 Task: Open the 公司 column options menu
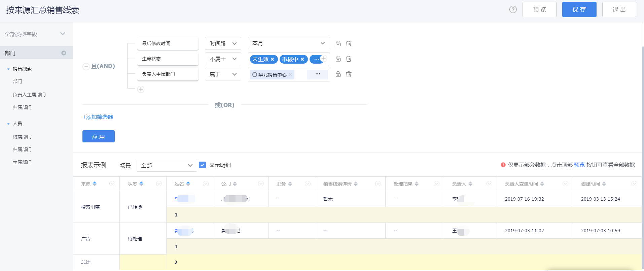pyautogui.click(x=261, y=183)
